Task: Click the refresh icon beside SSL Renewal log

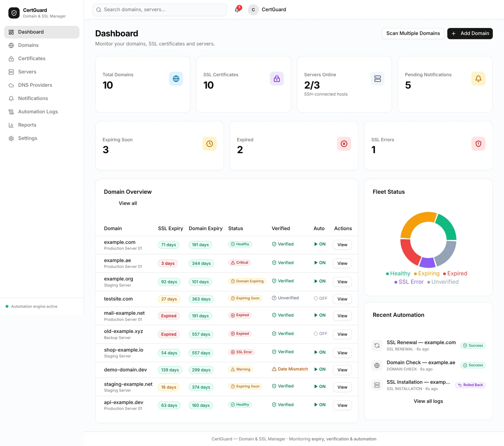Action: tap(377, 346)
